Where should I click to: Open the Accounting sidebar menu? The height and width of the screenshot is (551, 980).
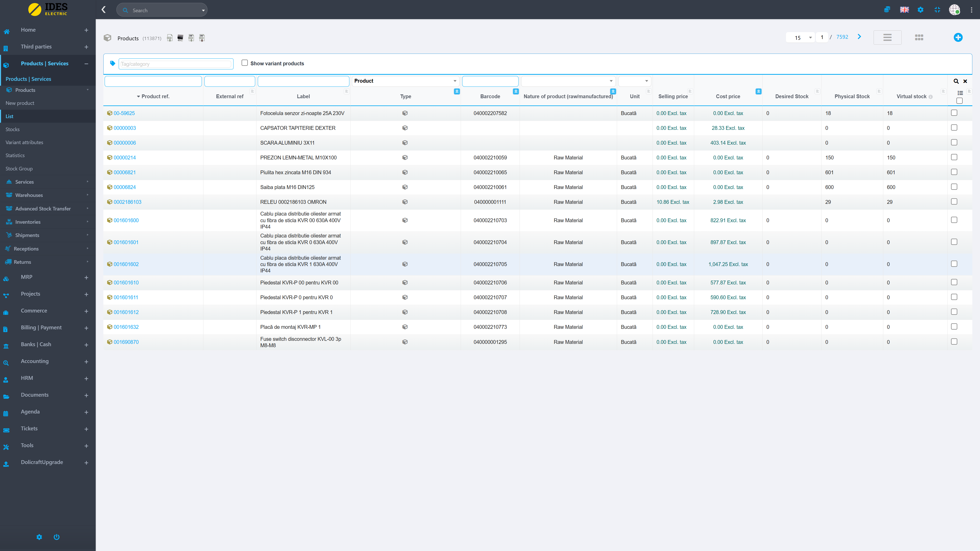click(x=35, y=361)
